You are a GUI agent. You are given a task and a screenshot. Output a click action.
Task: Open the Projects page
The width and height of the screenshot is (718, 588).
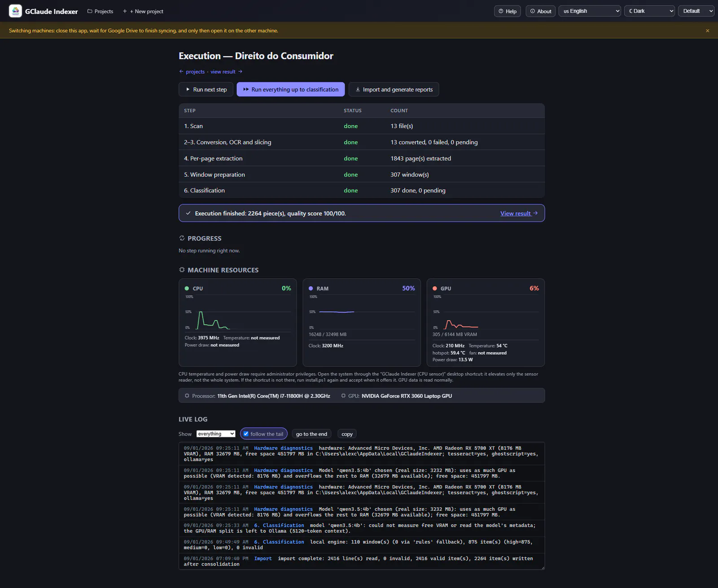[100, 11]
